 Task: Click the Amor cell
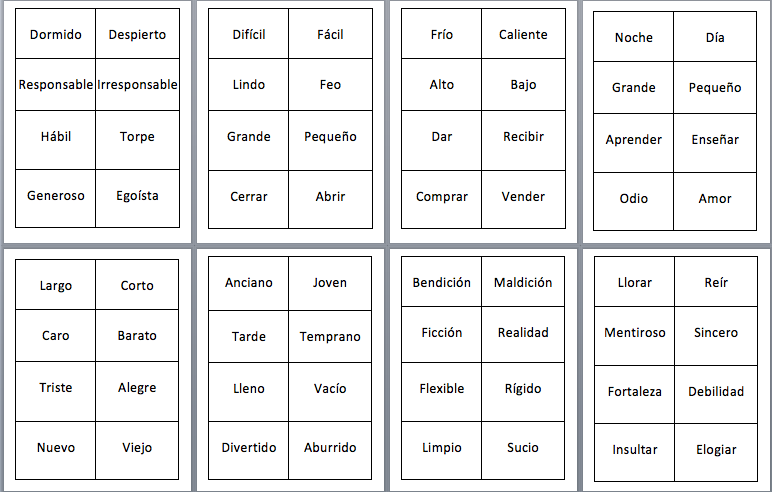[715, 199]
